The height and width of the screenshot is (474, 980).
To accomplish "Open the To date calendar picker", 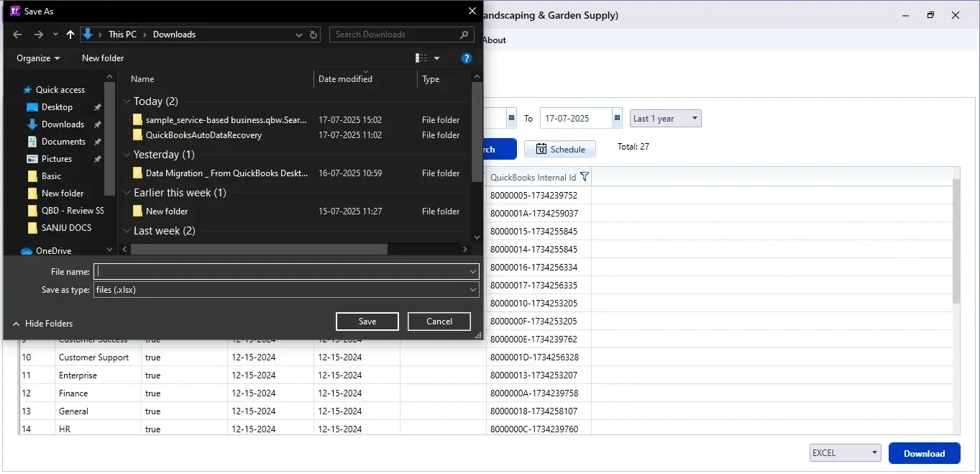I will tap(617, 118).
